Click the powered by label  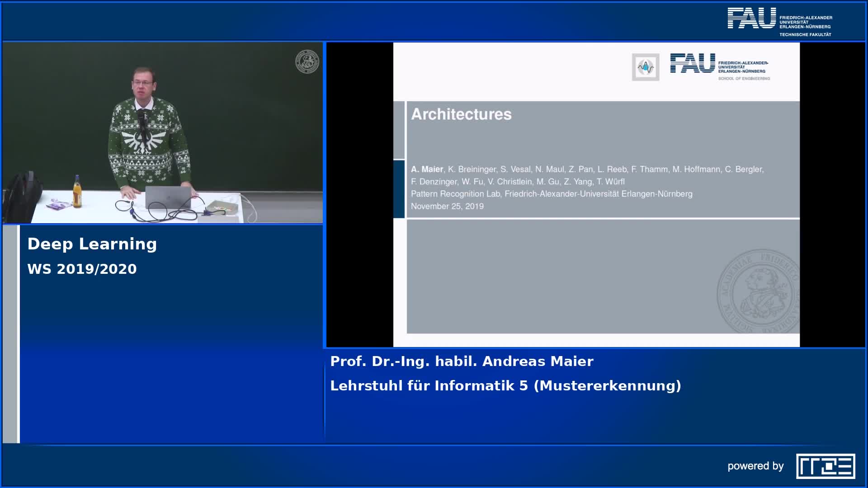pos(755,466)
